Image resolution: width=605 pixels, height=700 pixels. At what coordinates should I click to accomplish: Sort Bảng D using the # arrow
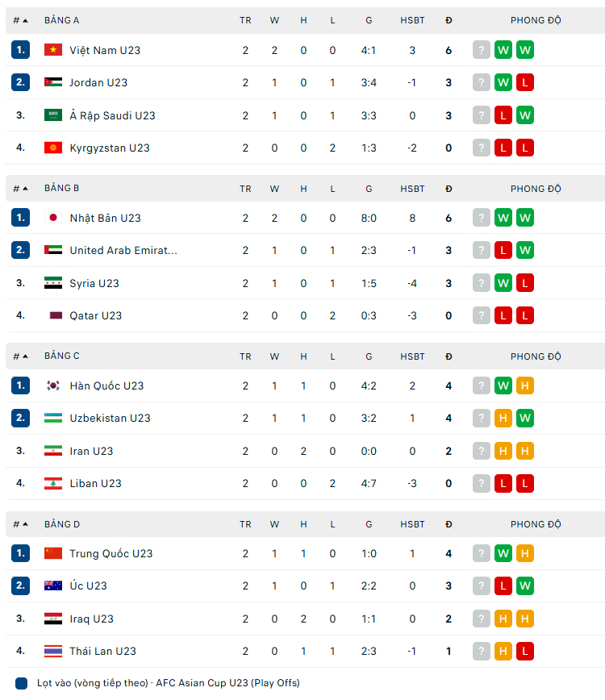click(x=25, y=524)
